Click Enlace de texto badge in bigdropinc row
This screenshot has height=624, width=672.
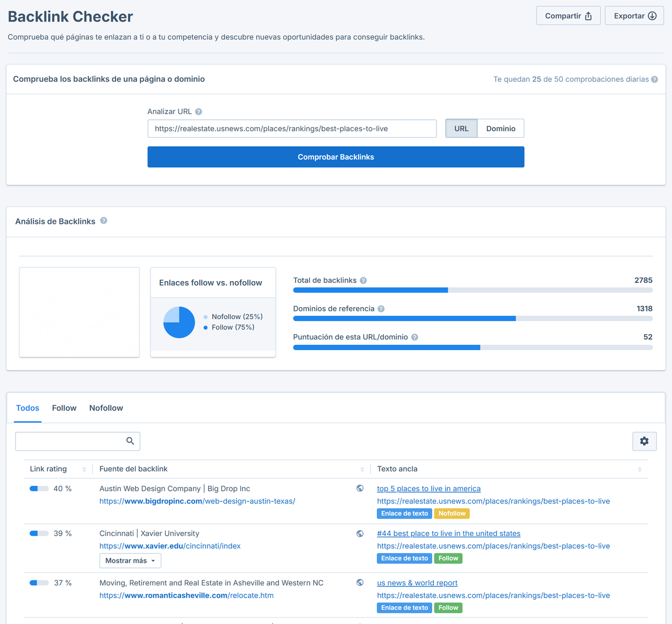click(404, 514)
